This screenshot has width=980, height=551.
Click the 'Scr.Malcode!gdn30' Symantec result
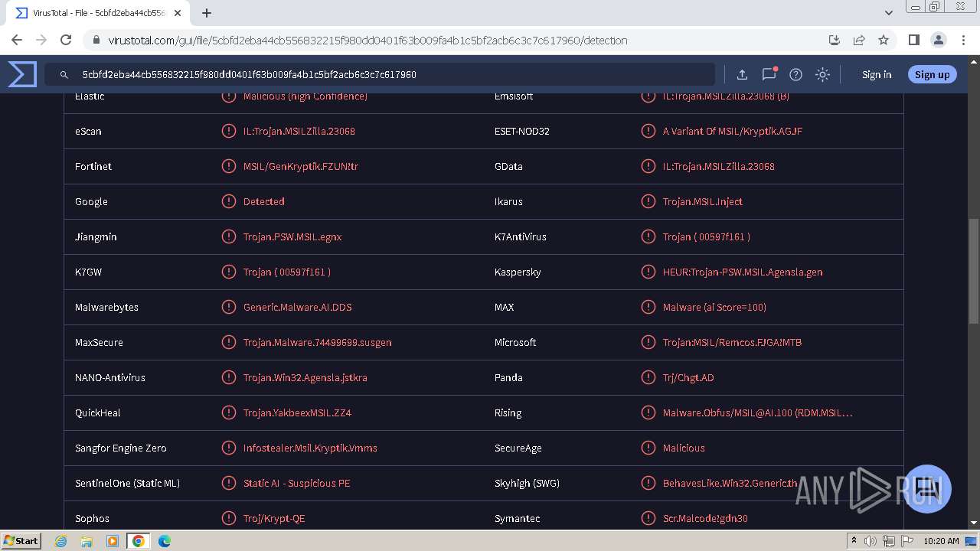coord(705,518)
